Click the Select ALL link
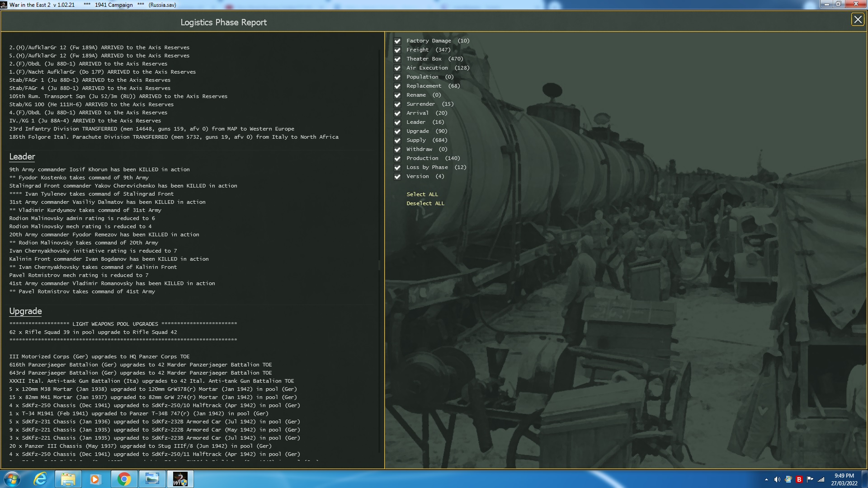 [x=422, y=194]
